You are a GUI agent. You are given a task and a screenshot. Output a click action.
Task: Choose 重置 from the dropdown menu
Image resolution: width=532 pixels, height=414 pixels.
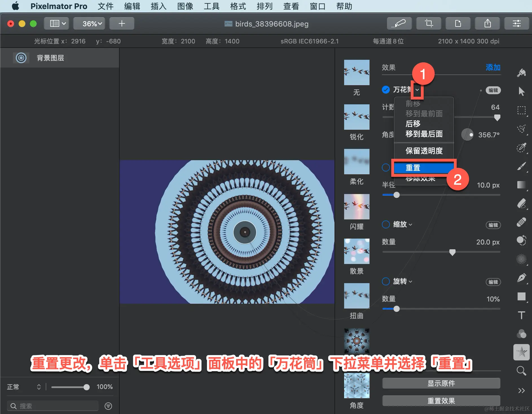pos(424,168)
